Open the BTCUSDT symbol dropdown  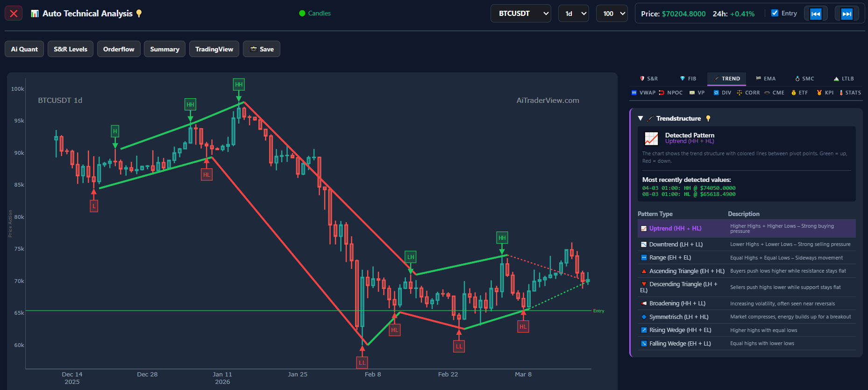pyautogui.click(x=520, y=14)
